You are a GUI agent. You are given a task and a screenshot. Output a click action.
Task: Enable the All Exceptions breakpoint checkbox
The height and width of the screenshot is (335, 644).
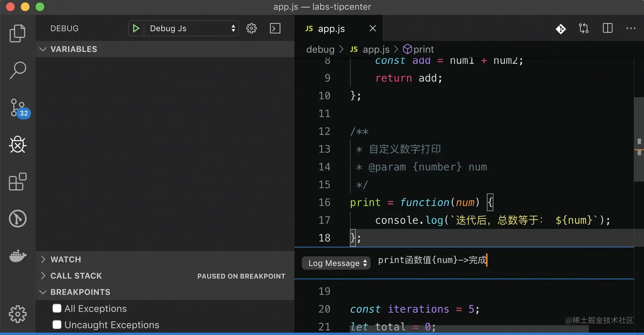(x=57, y=308)
